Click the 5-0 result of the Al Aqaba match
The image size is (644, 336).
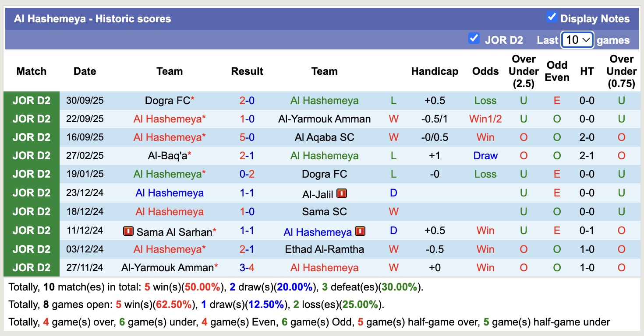click(x=247, y=137)
